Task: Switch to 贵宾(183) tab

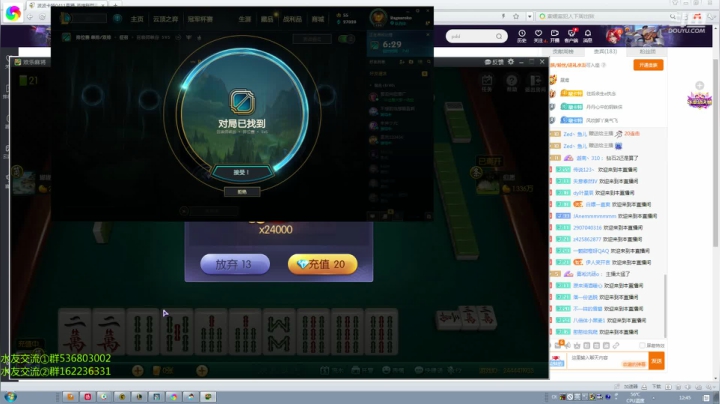Action: [605, 51]
